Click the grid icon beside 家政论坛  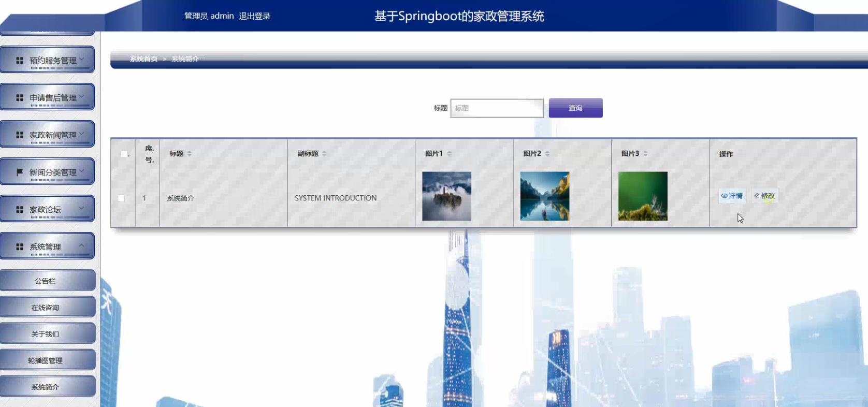[x=20, y=210]
